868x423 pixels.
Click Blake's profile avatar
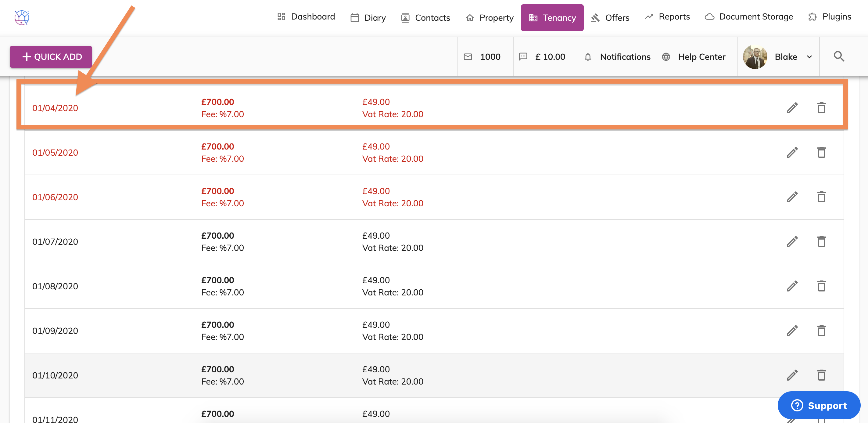[x=755, y=57]
